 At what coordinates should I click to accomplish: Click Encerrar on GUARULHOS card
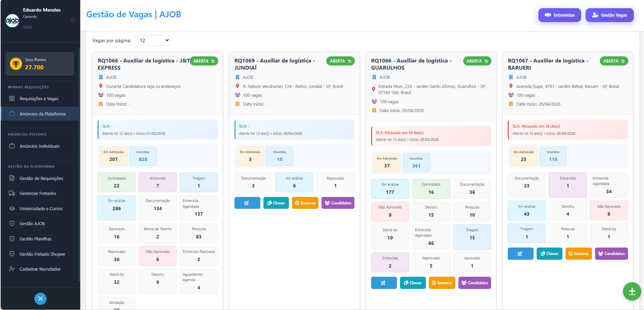[x=442, y=283]
